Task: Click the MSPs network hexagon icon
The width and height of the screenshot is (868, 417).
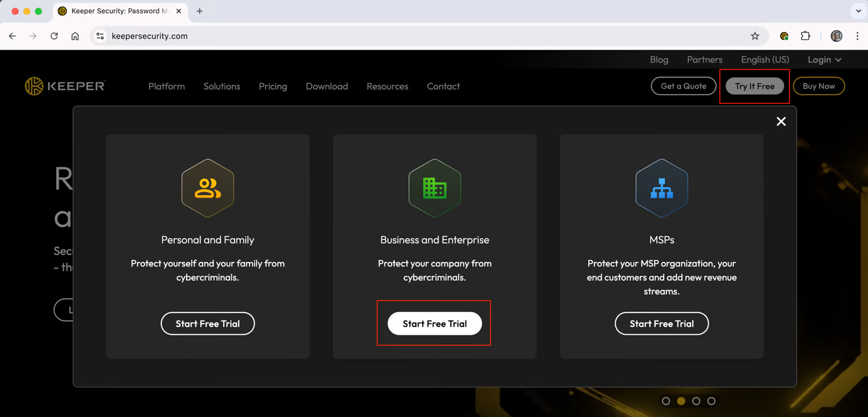Action: [661, 188]
